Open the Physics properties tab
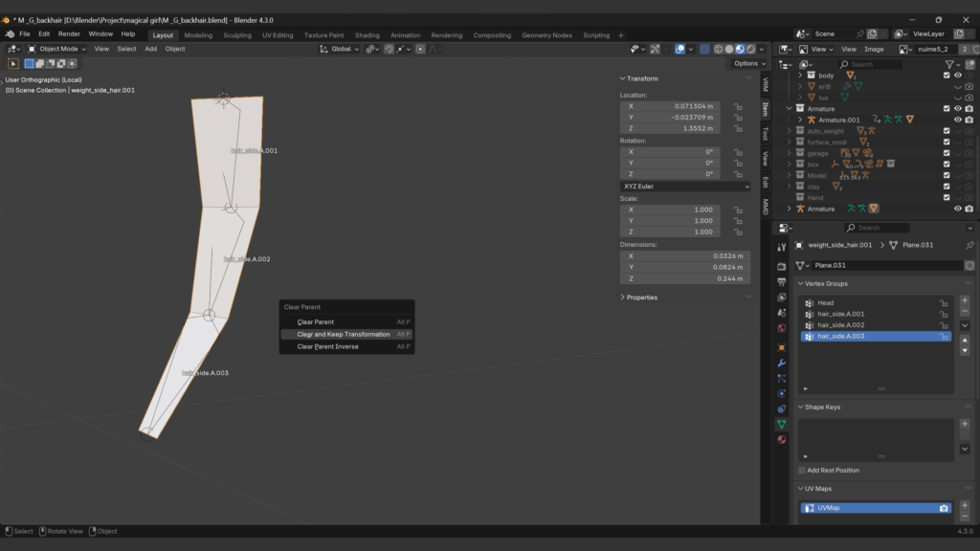The height and width of the screenshot is (551, 980). click(x=782, y=393)
